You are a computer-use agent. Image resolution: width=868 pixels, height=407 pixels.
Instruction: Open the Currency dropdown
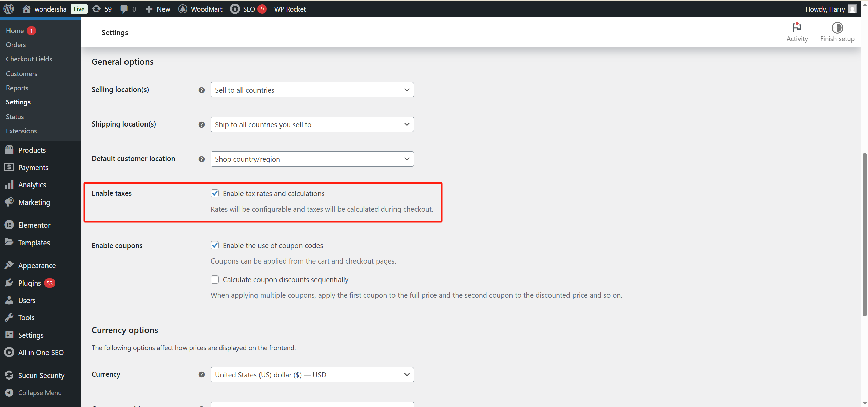pyautogui.click(x=312, y=374)
